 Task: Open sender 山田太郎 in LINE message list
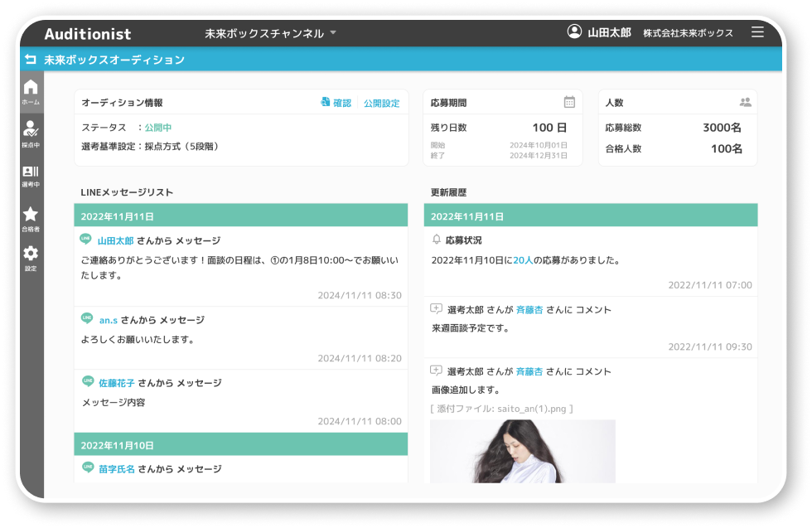pos(115,240)
